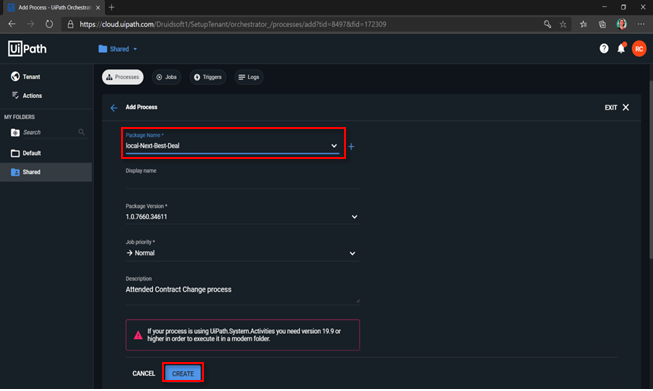Switch to the Logs tab
The image size is (653, 391).
pyautogui.click(x=249, y=77)
